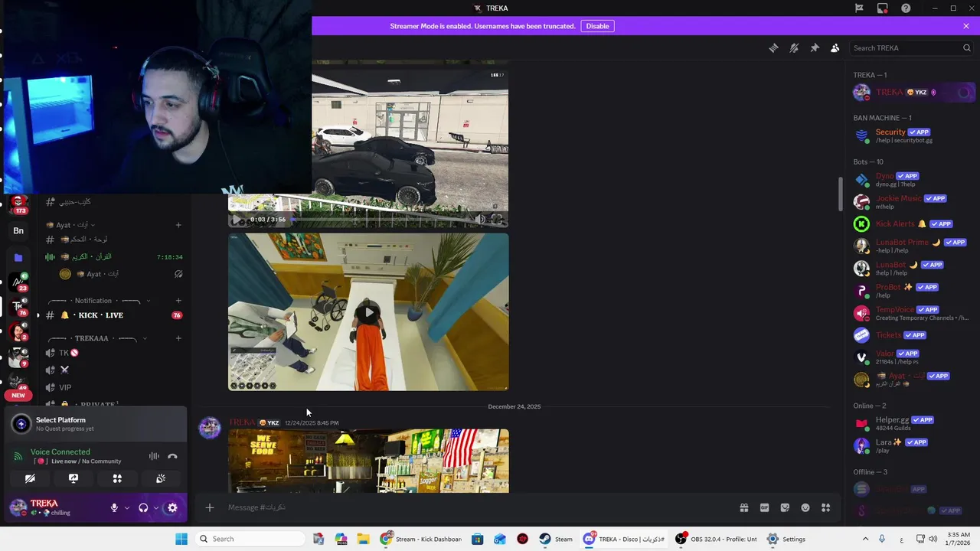
Task: Open Discord help question mark icon
Action: 906,8
